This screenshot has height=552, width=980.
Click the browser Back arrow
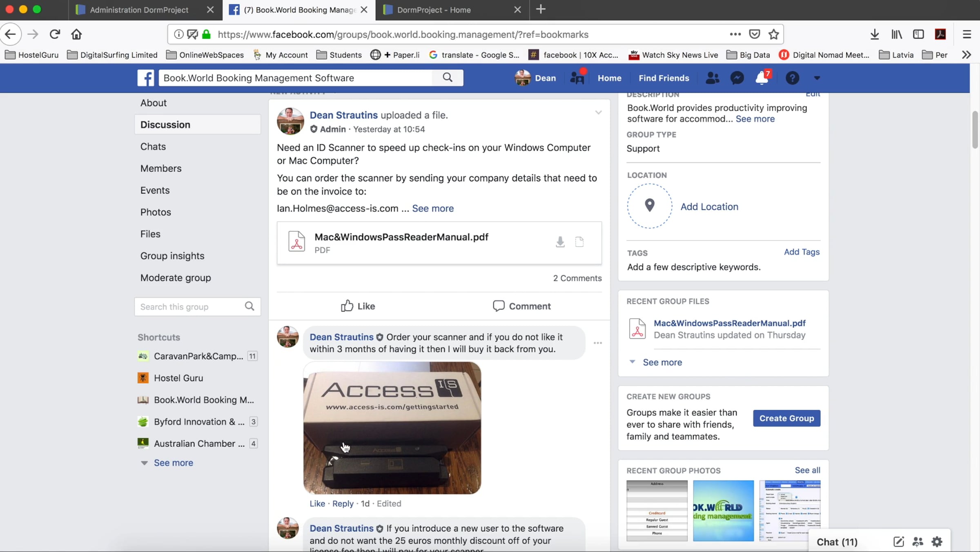click(11, 34)
